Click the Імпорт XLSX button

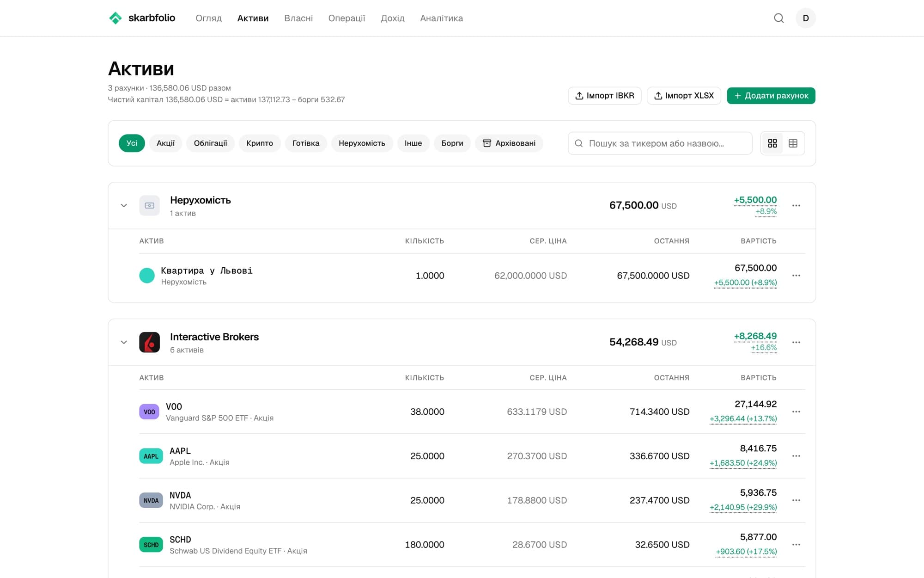tap(684, 96)
